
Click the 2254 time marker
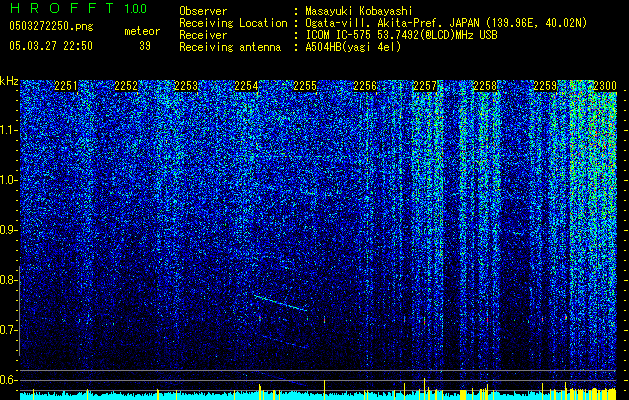click(246, 86)
